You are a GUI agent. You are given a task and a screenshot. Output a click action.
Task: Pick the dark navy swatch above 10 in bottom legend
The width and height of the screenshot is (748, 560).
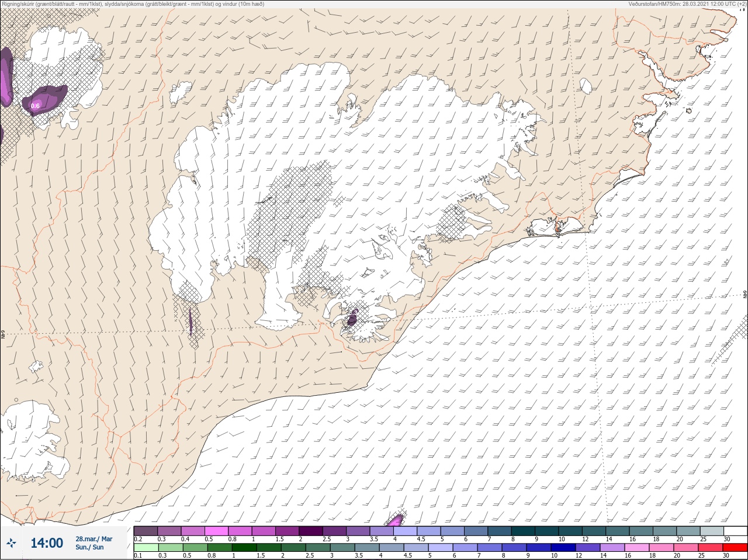tap(563, 548)
